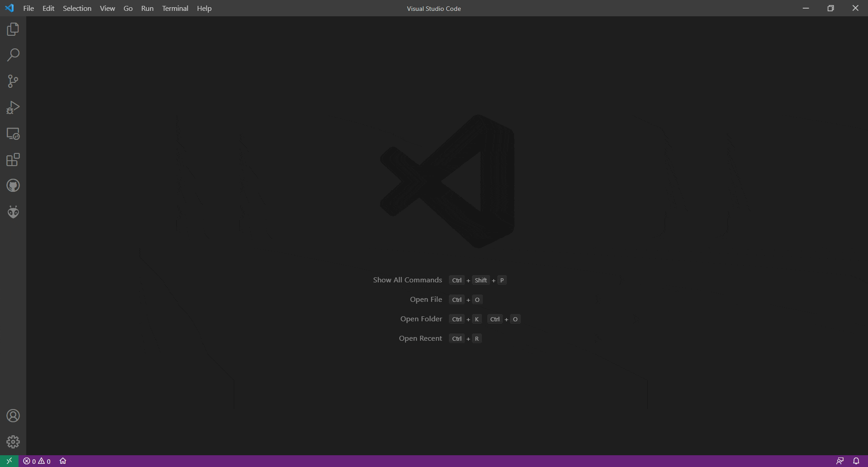Open the Manage settings gear
The width and height of the screenshot is (868, 467).
click(x=13, y=442)
